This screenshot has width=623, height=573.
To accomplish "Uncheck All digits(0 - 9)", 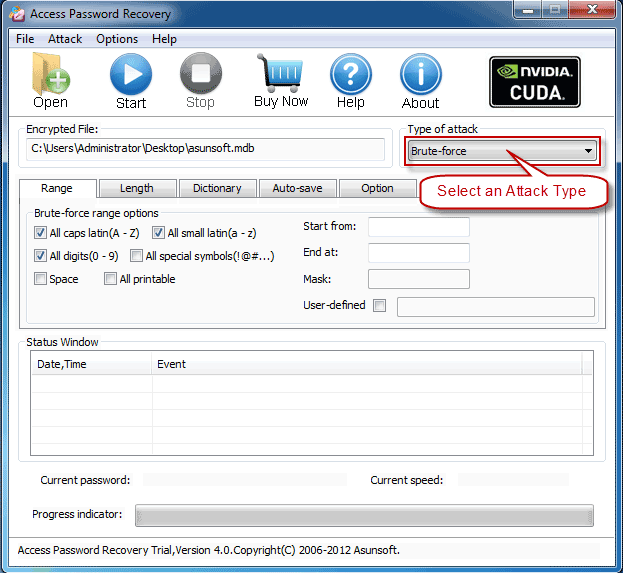I will pyautogui.click(x=40, y=256).
